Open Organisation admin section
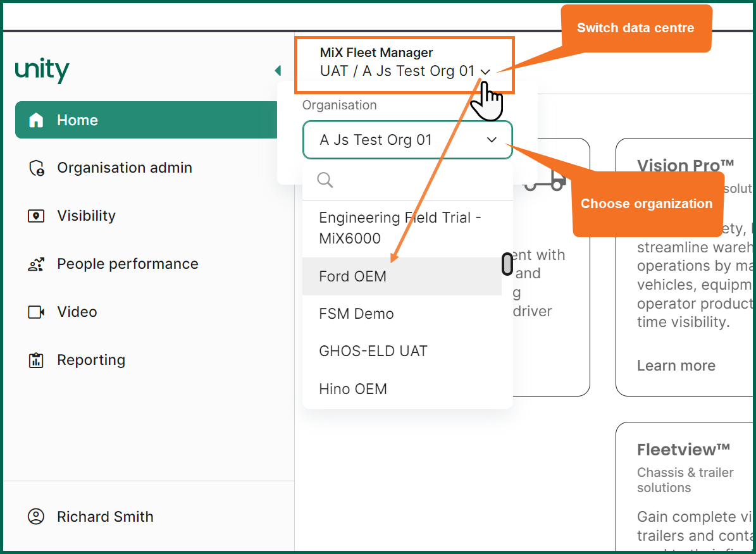The height and width of the screenshot is (554, 756). pyautogui.click(x=125, y=168)
